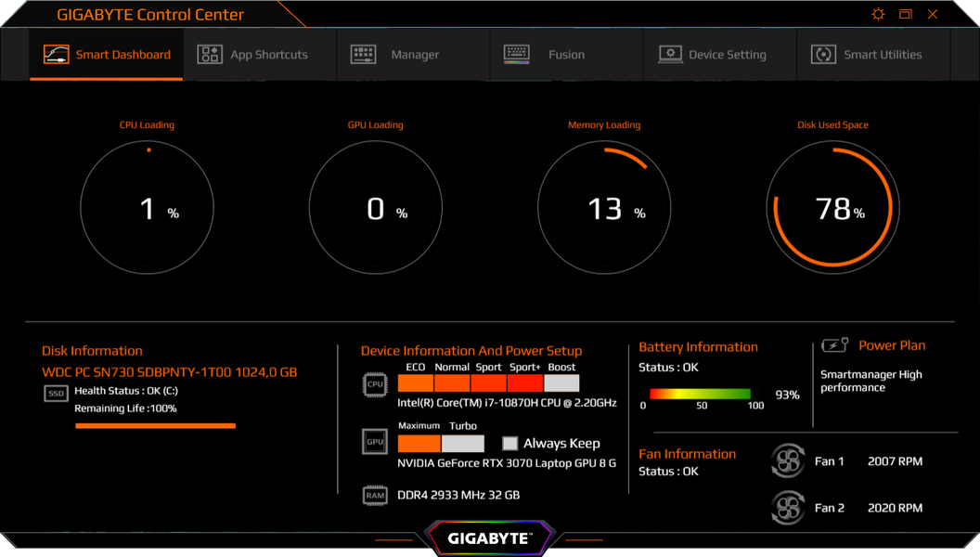Close the Control Center window

pyautogui.click(x=933, y=14)
